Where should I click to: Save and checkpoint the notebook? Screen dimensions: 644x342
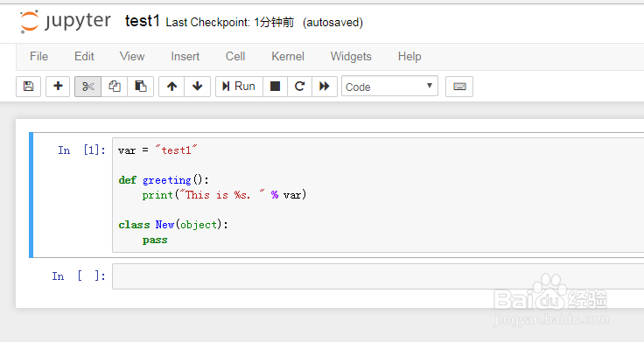coord(28,87)
